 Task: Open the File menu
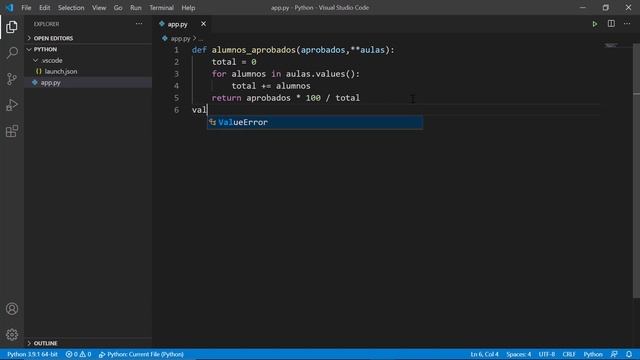[26, 8]
